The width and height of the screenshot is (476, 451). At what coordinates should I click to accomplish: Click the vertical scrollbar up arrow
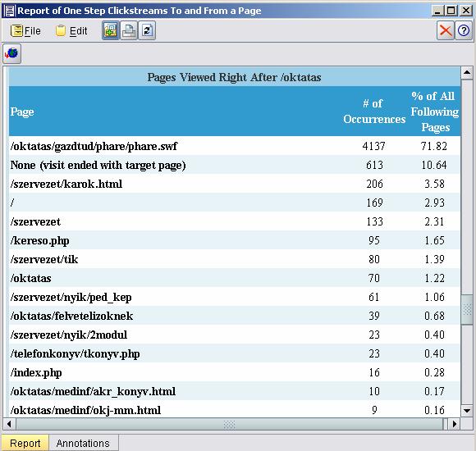(x=467, y=72)
